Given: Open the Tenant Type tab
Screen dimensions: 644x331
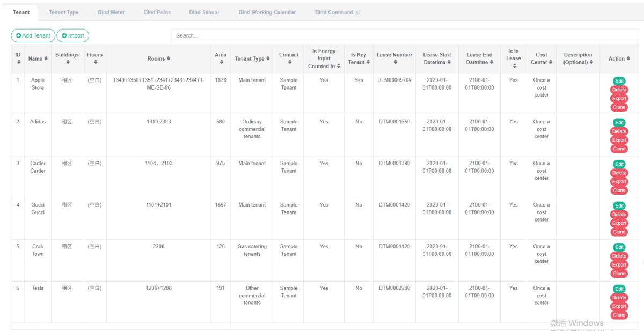Looking at the screenshot, I should [63, 12].
